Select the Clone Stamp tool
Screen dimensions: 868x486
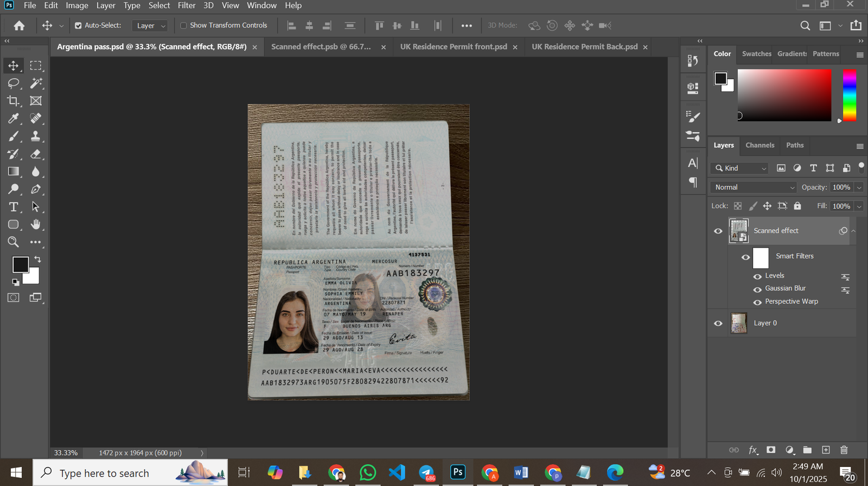click(x=36, y=136)
